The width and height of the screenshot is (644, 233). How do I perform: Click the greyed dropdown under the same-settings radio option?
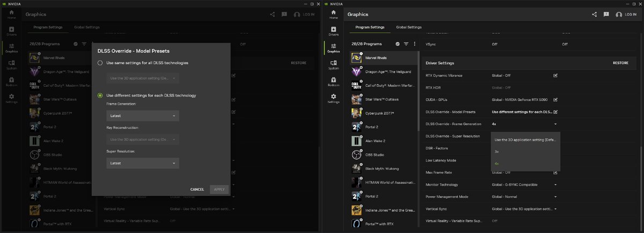coord(143,78)
